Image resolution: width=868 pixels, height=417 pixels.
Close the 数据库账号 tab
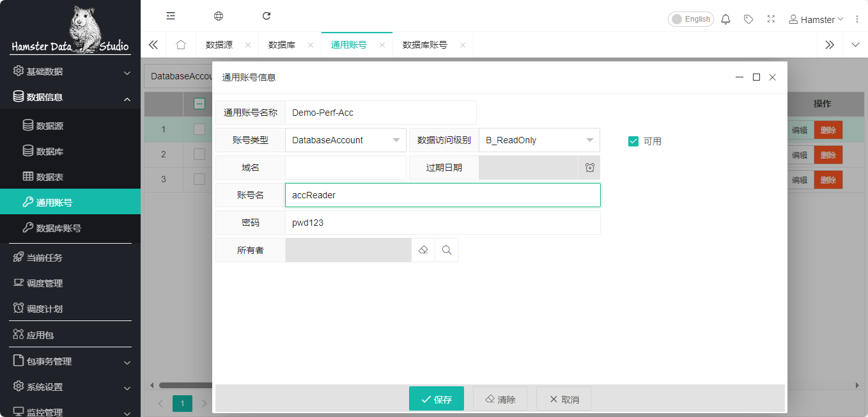(463, 45)
